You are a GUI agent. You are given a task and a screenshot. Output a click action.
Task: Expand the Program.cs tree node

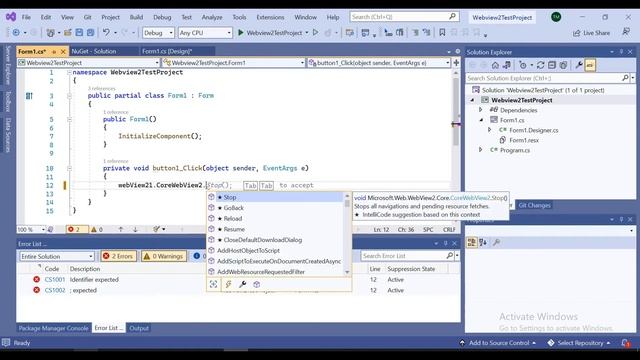click(480, 150)
